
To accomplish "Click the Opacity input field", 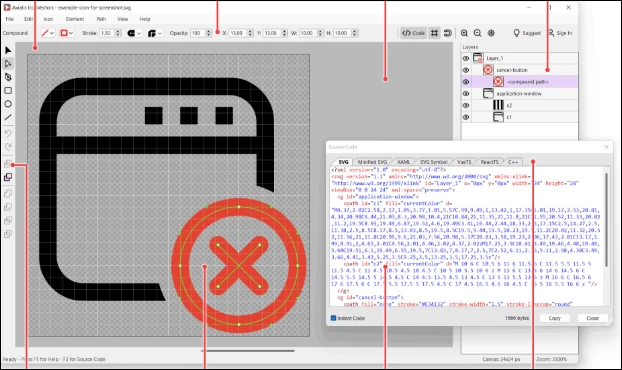I will pyautogui.click(x=198, y=33).
